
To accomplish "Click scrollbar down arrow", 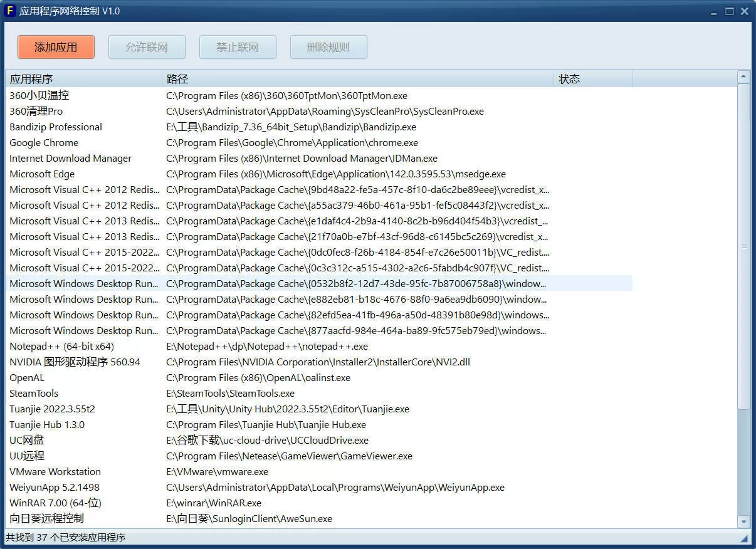I will pyautogui.click(x=743, y=521).
